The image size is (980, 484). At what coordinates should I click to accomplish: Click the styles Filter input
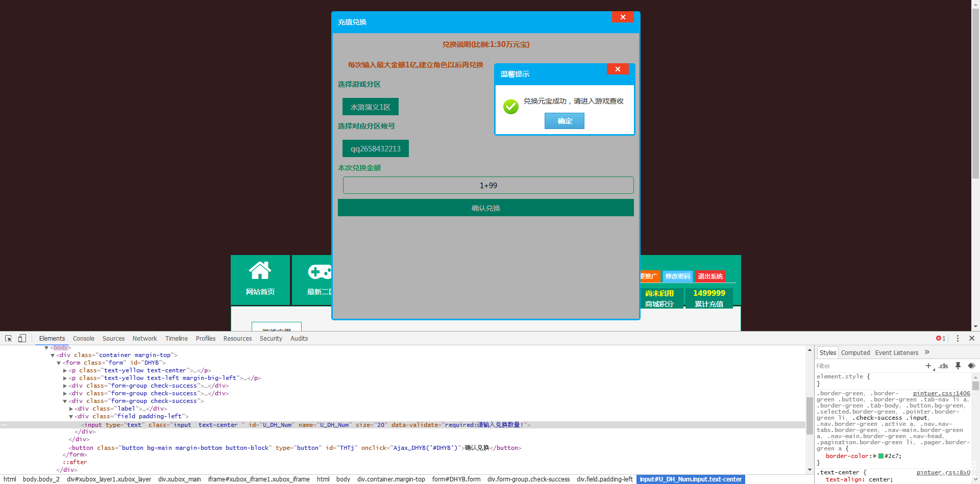[868, 366]
